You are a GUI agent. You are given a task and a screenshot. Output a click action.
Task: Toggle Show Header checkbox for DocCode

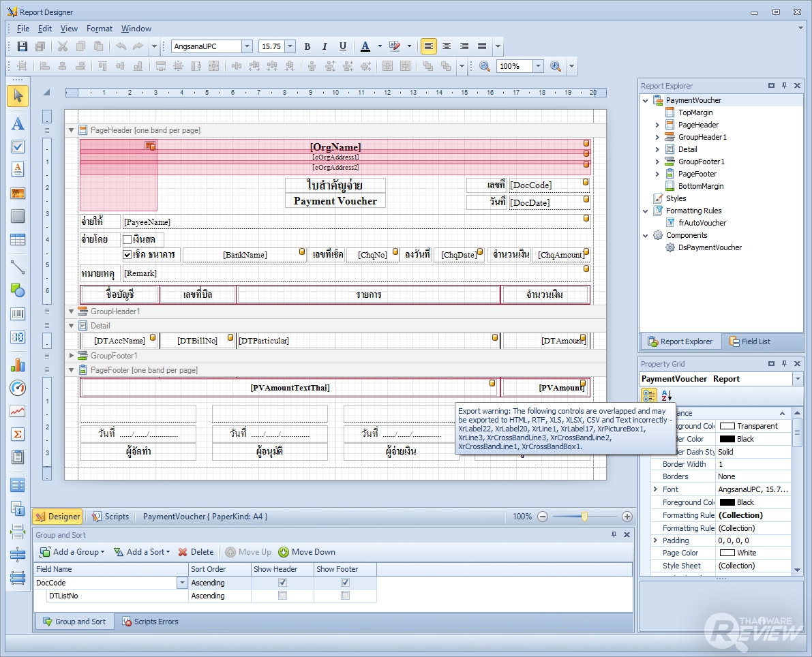pos(282,583)
